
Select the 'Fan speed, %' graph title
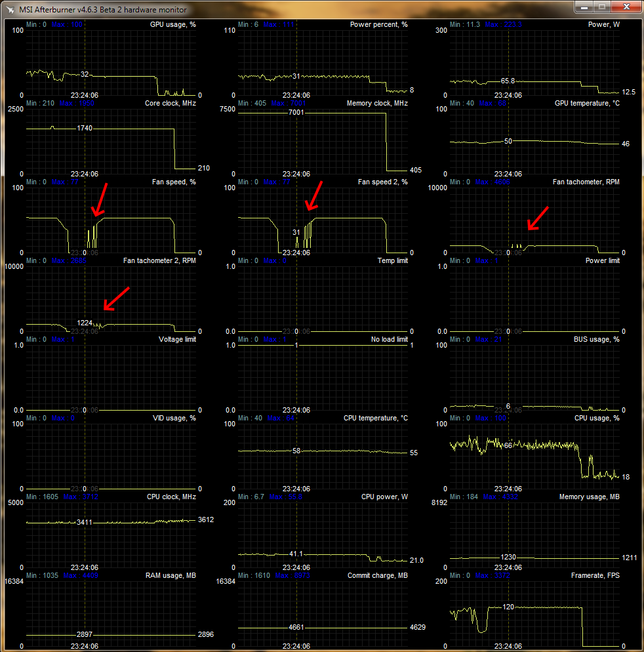[x=174, y=182]
